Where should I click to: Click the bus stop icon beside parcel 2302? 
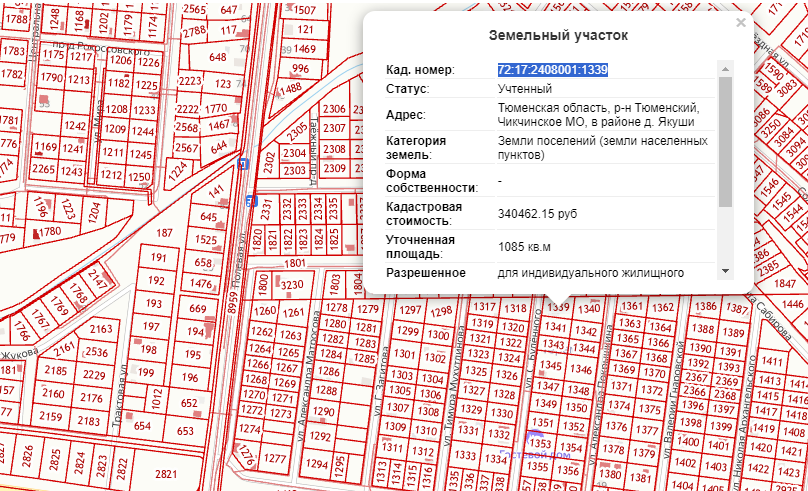click(243, 164)
